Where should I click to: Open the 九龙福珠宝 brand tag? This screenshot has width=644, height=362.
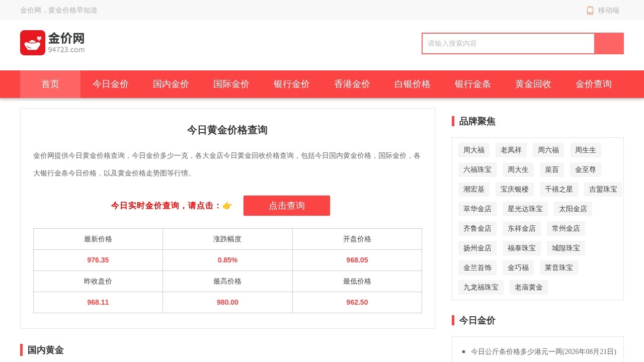pyautogui.click(x=481, y=287)
